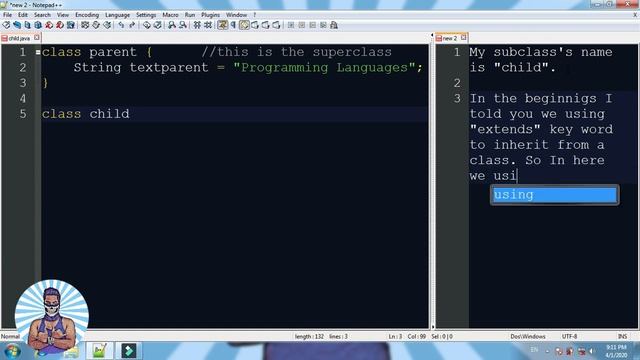This screenshot has height=360, width=640.
Task: Open Find dialog from toolbar icon
Action: 147,25
